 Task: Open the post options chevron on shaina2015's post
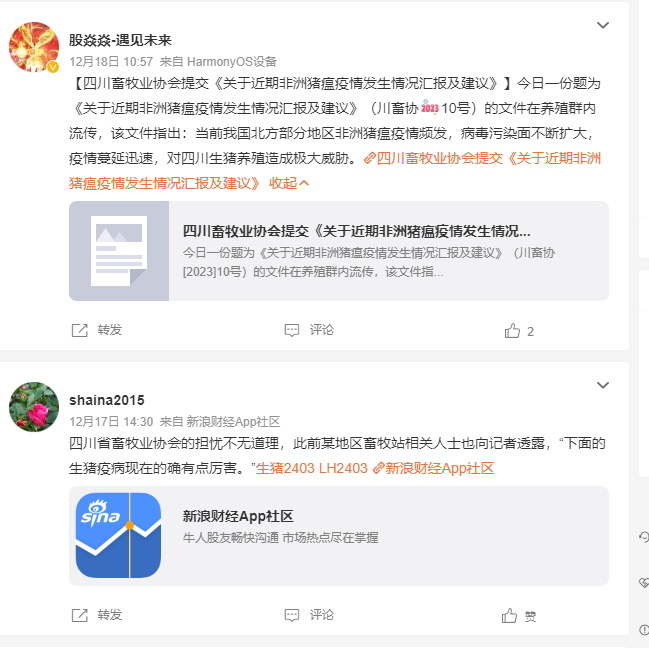[x=603, y=385]
